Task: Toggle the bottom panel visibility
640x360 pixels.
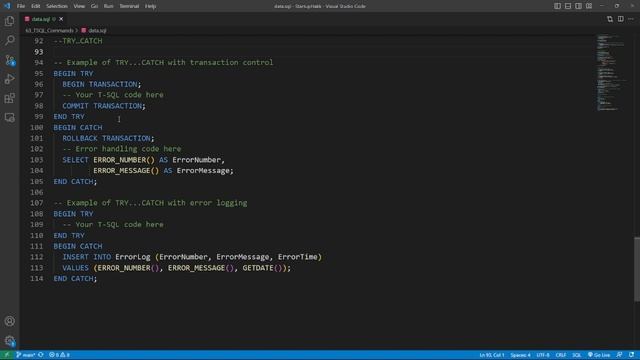Action: (x=568, y=6)
